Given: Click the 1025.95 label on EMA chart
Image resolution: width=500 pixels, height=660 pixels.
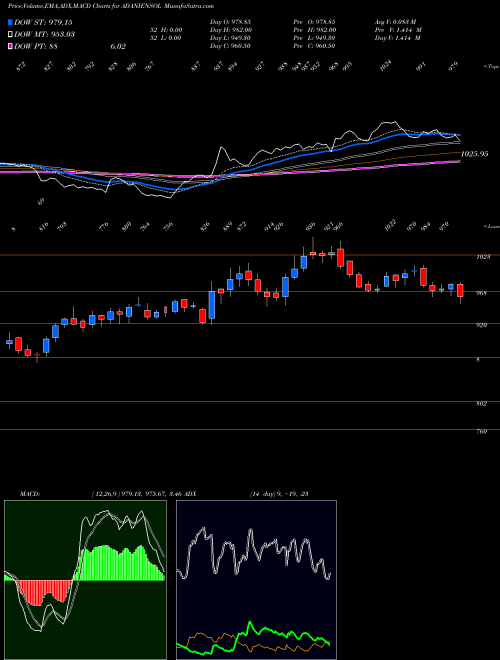Looking at the screenshot, I should pyautogui.click(x=474, y=154).
